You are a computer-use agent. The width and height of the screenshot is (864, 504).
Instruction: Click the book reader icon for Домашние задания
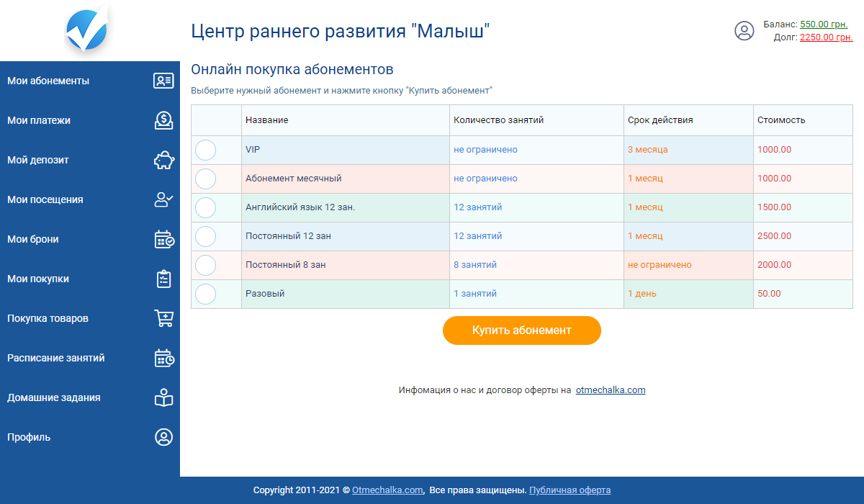click(163, 397)
